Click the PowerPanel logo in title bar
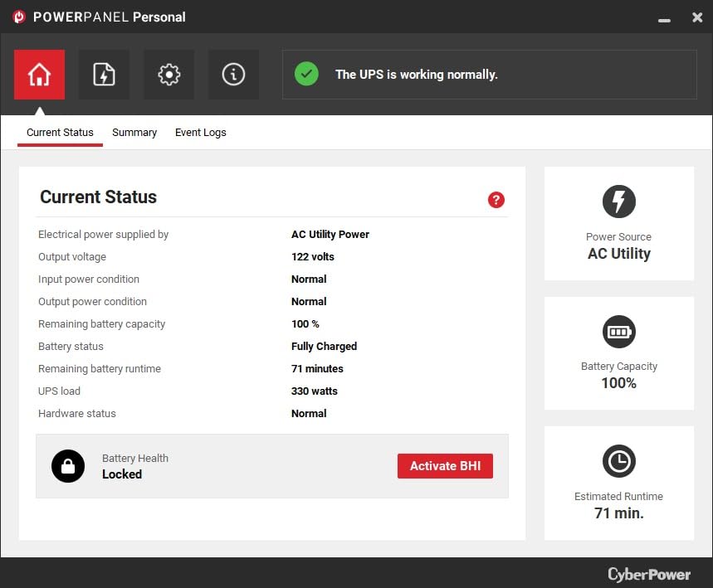 (19, 17)
